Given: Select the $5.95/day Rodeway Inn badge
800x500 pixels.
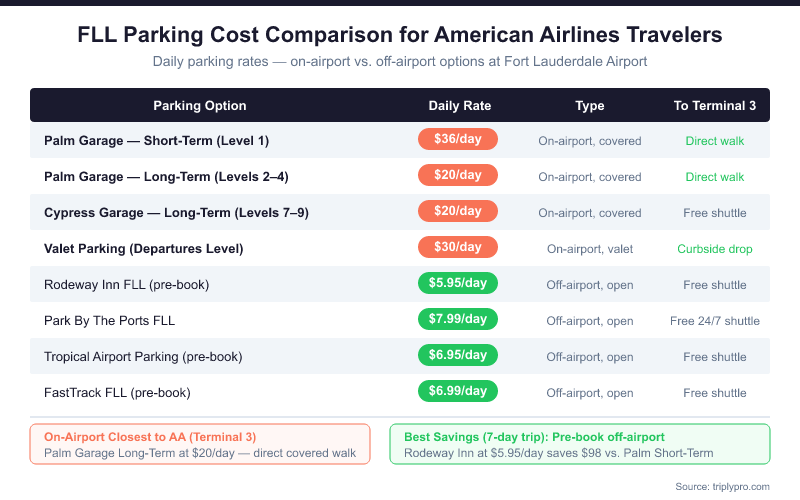Looking at the screenshot, I should [x=458, y=284].
